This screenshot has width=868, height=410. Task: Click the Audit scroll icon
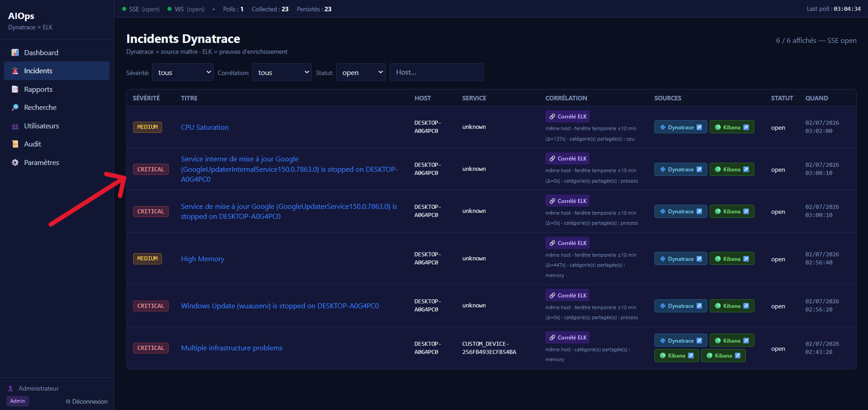(15, 144)
